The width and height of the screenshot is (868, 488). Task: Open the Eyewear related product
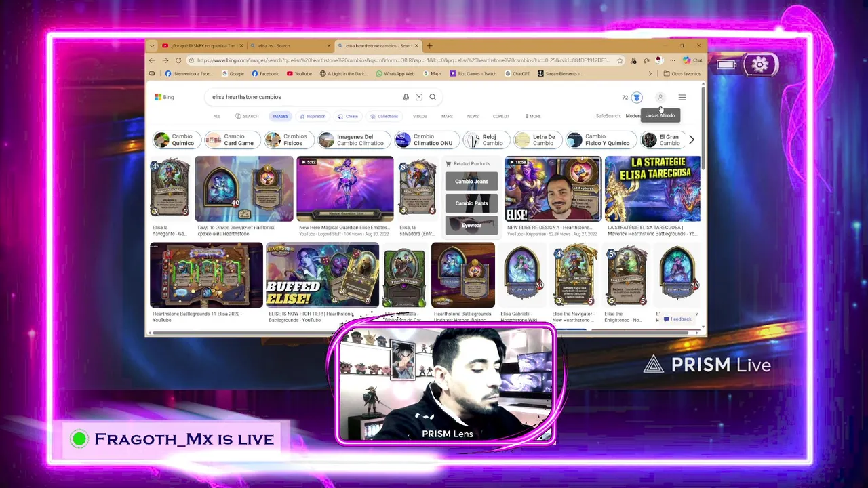click(x=471, y=225)
